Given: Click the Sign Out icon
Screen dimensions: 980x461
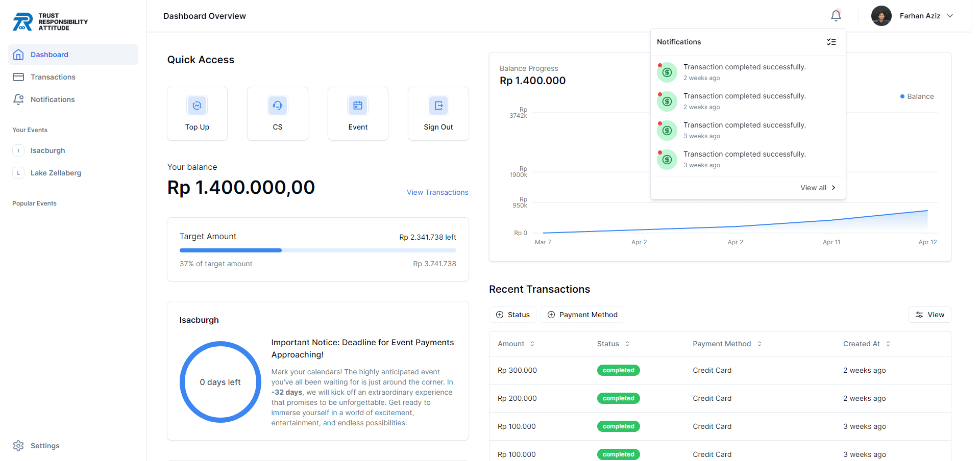Looking at the screenshot, I should [438, 106].
